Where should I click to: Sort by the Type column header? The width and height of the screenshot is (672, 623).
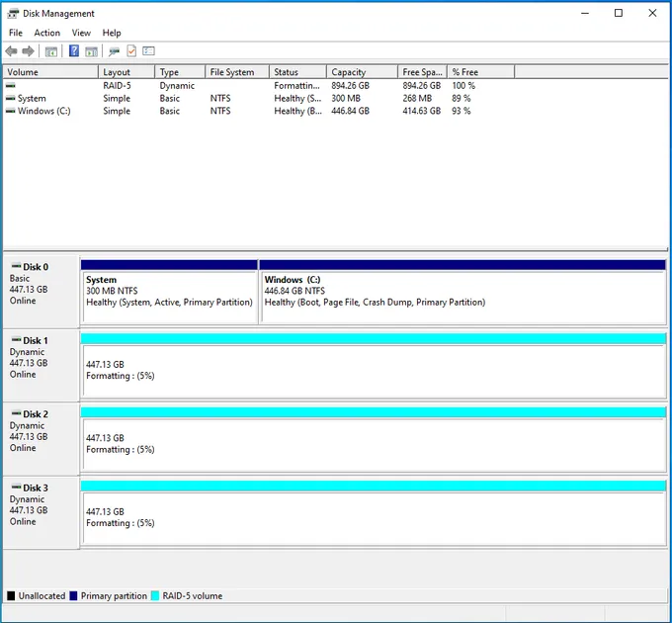point(180,72)
